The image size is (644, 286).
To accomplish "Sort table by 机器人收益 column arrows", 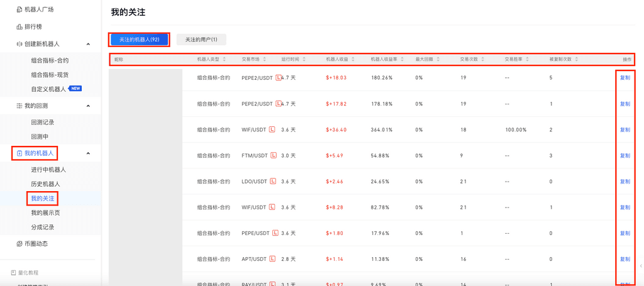I will 353,60.
